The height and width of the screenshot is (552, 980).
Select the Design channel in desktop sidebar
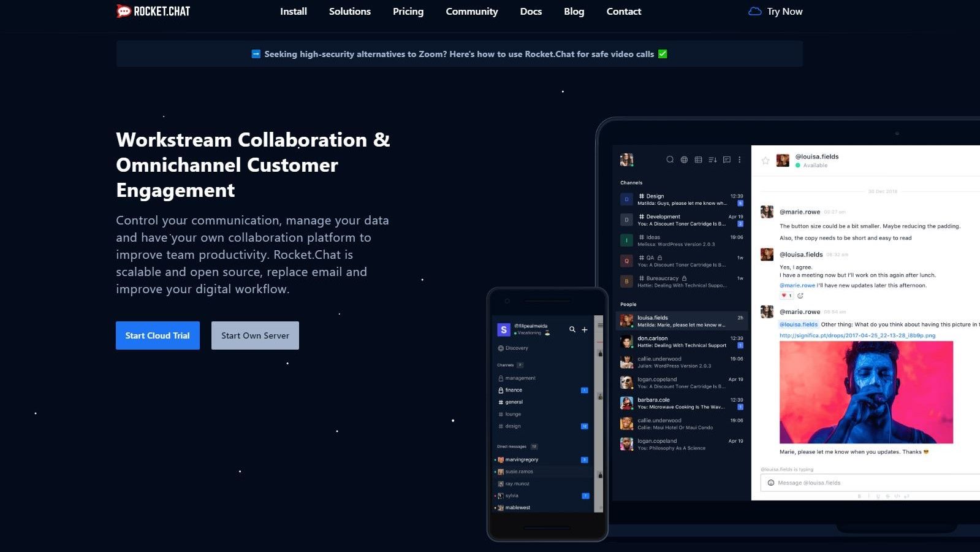(x=682, y=199)
